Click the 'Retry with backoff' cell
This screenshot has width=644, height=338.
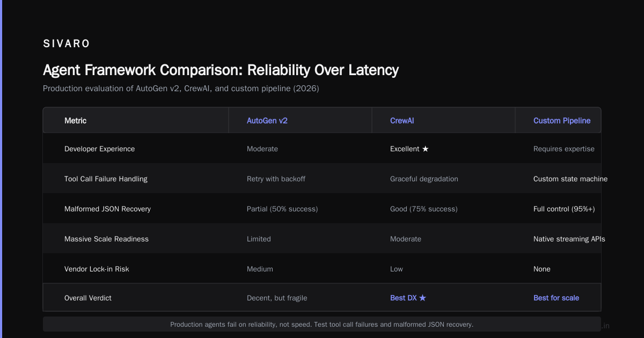[x=276, y=179]
